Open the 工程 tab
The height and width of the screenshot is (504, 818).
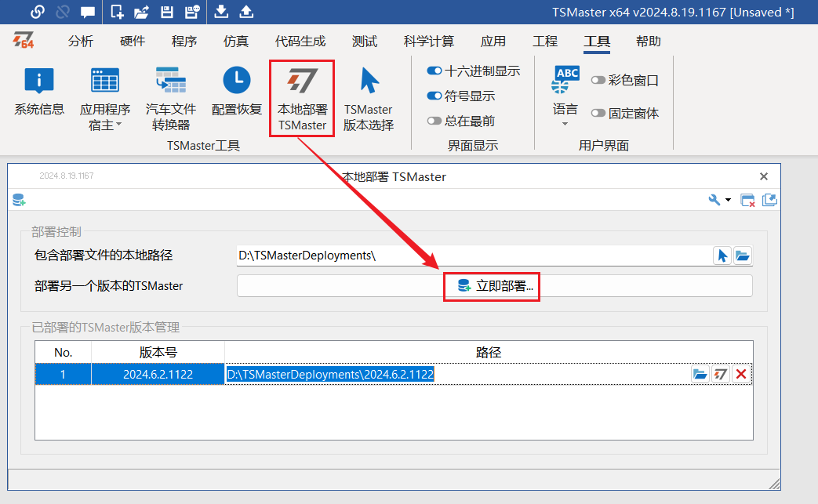(x=545, y=42)
